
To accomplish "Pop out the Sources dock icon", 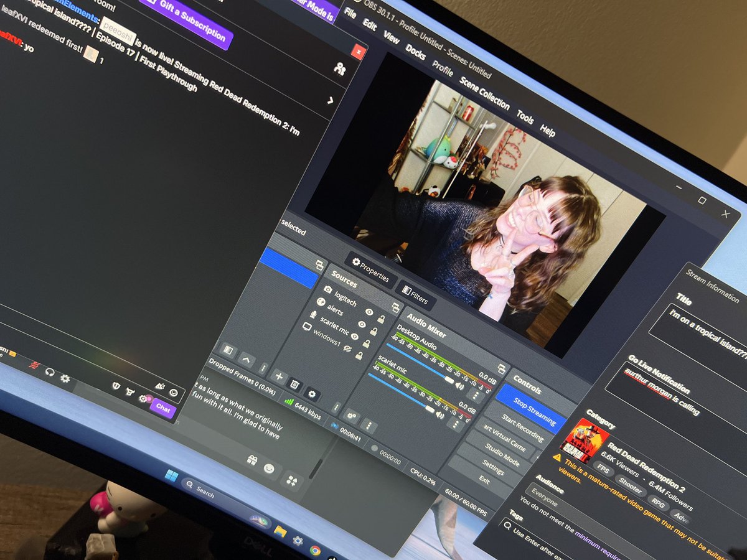I will (x=395, y=307).
